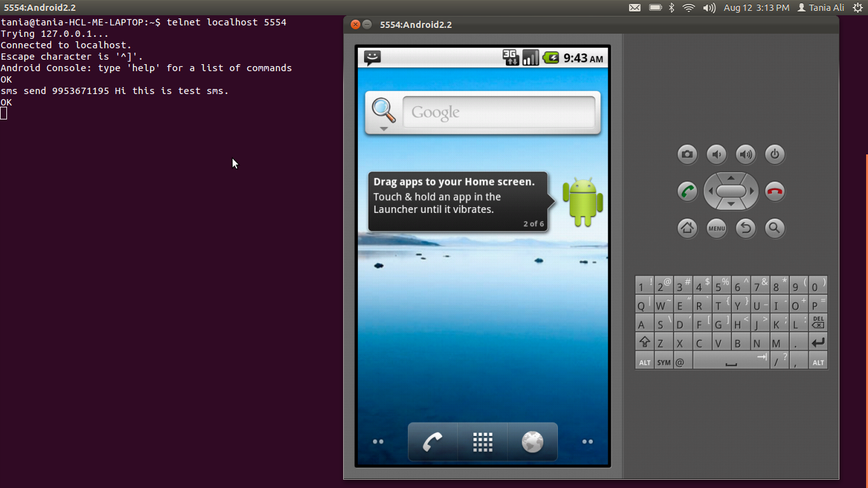Viewport: 868px width, 488px height.
Task: Click inside the Google search input field
Action: pos(499,112)
